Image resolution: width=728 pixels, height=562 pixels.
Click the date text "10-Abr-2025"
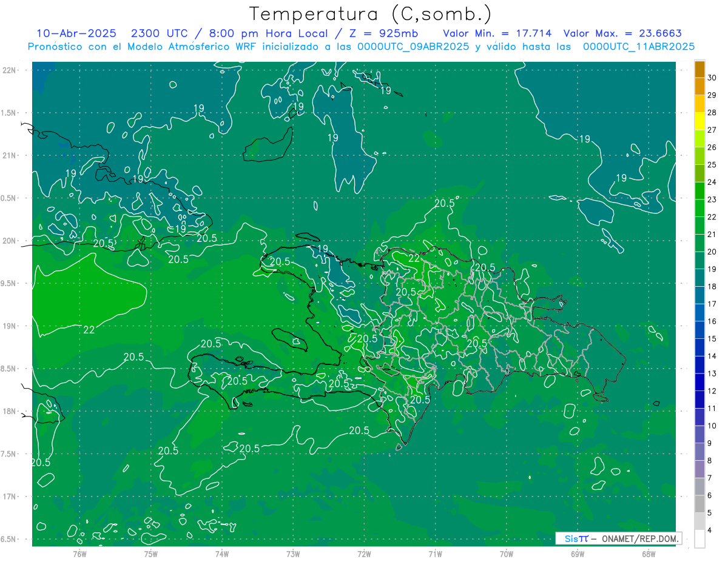[x=76, y=33]
